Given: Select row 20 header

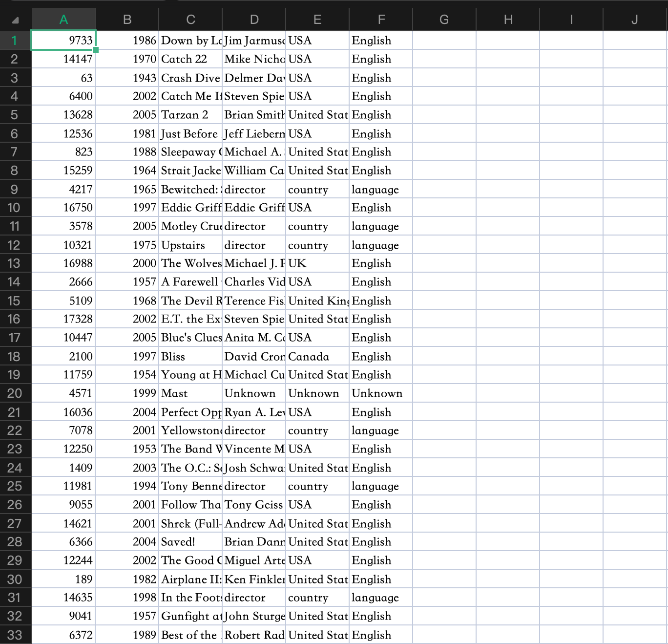Looking at the screenshot, I should (x=16, y=393).
